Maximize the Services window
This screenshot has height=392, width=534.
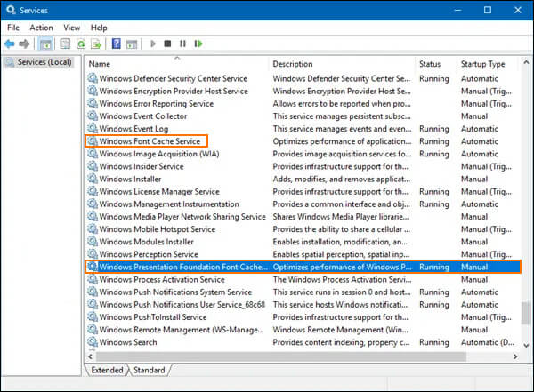(x=488, y=10)
